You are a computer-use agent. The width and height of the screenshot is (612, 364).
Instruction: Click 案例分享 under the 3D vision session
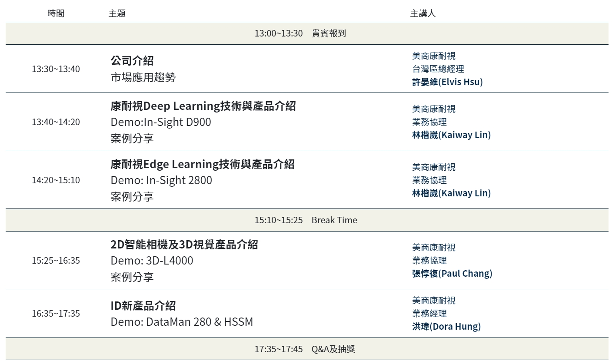pyautogui.click(x=132, y=277)
